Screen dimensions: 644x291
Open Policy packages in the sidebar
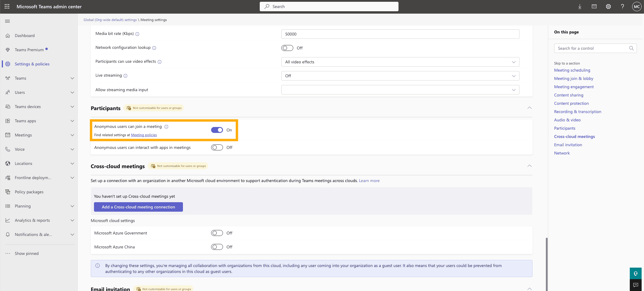point(29,192)
